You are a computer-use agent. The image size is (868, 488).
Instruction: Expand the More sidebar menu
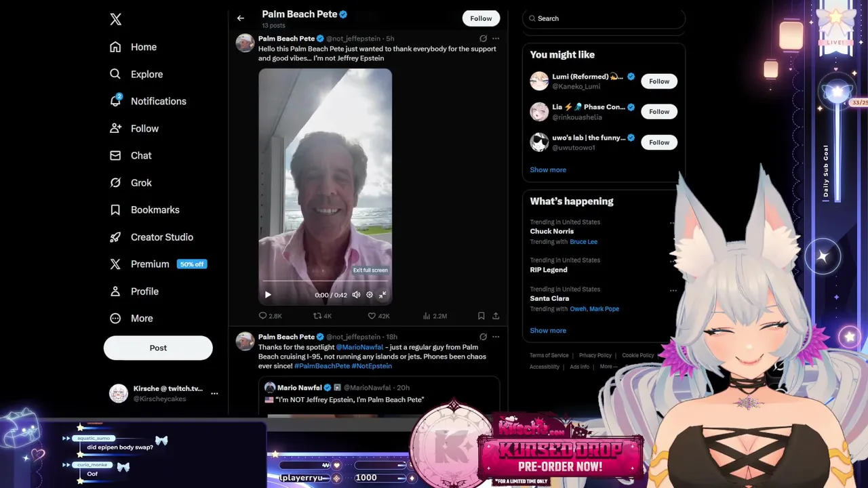132,318
